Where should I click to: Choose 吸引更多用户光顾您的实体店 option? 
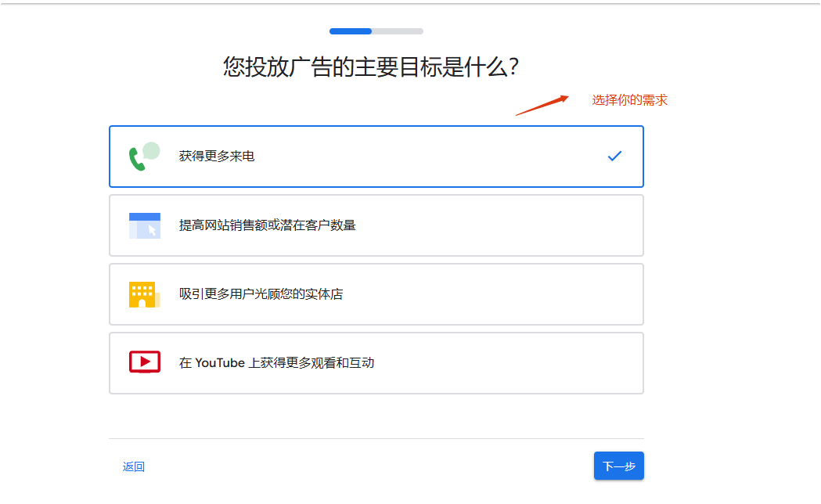coord(376,294)
